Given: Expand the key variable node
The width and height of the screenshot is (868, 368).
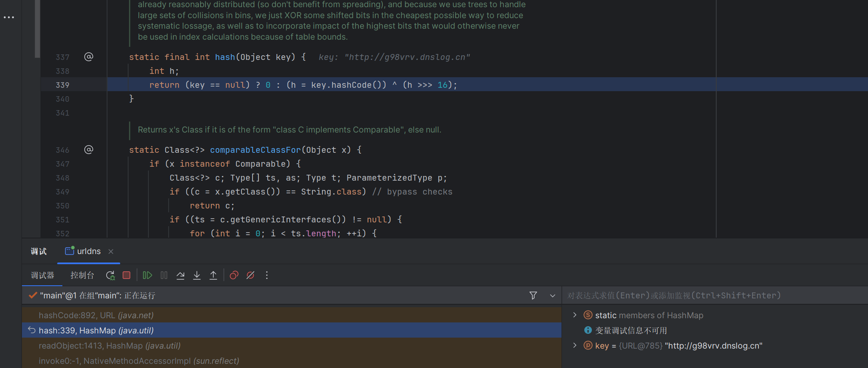Looking at the screenshot, I should tap(575, 346).
